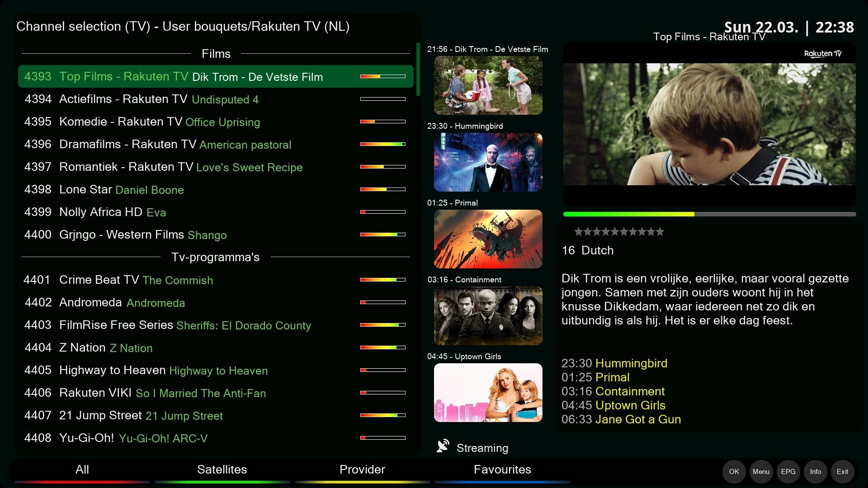Click the channel list scrollbar
868x488 pixels.
(x=418, y=70)
